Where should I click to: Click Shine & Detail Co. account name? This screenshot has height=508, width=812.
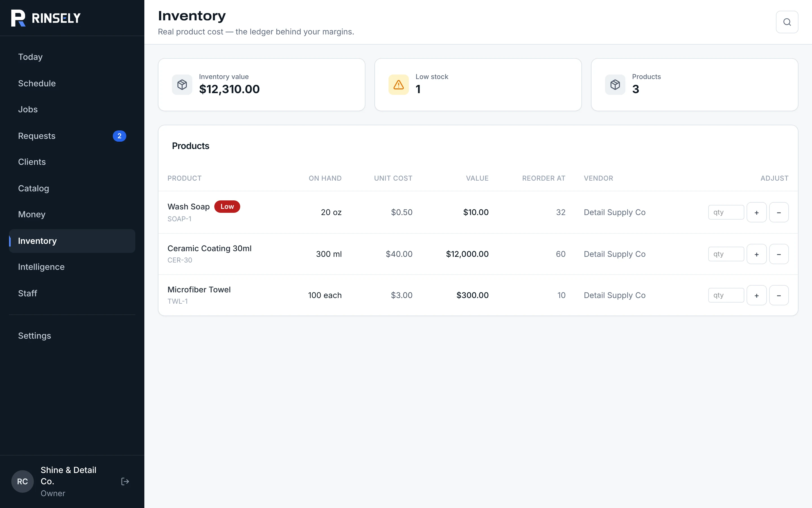(x=69, y=476)
